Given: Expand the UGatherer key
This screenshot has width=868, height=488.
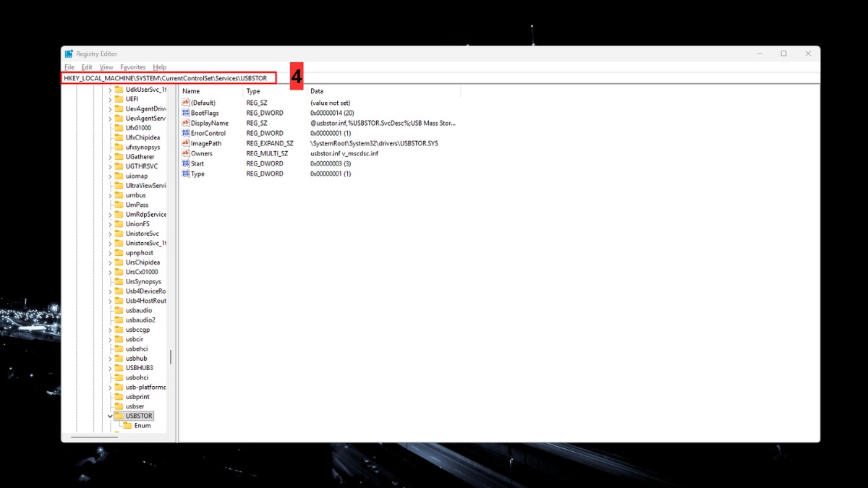Looking at the screenshot, I should click(x=110, y=157).
